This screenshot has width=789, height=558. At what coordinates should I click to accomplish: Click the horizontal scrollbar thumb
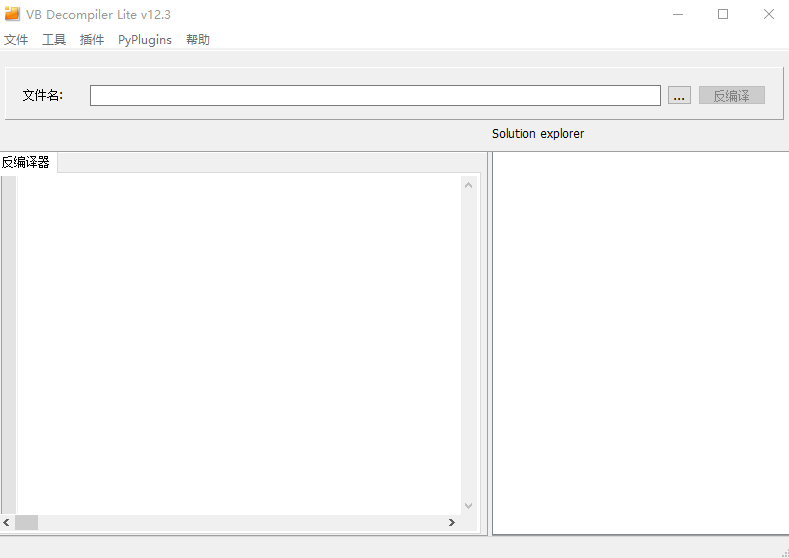tap(26, 523)
